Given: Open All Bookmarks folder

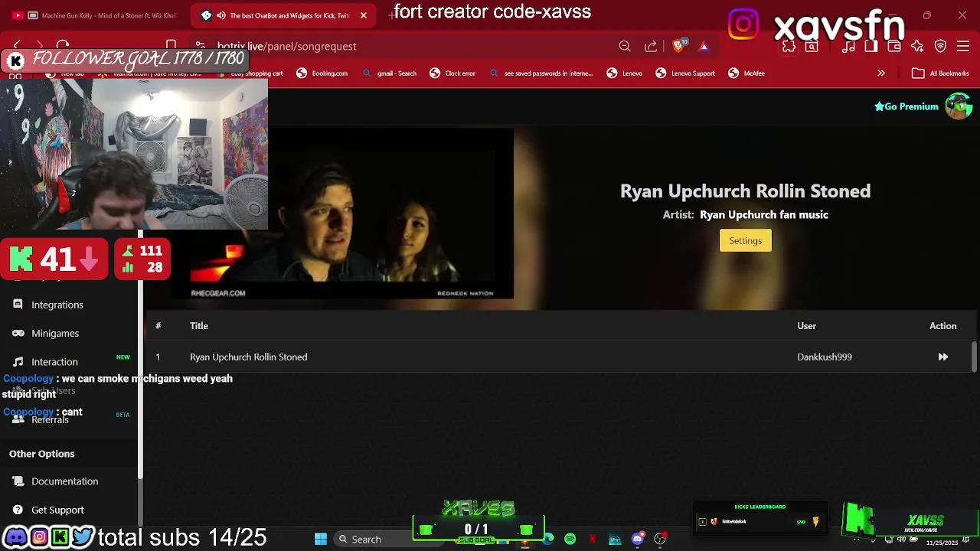Looking at the screenshot, I should pyautogui.click(x=940, y=73).
